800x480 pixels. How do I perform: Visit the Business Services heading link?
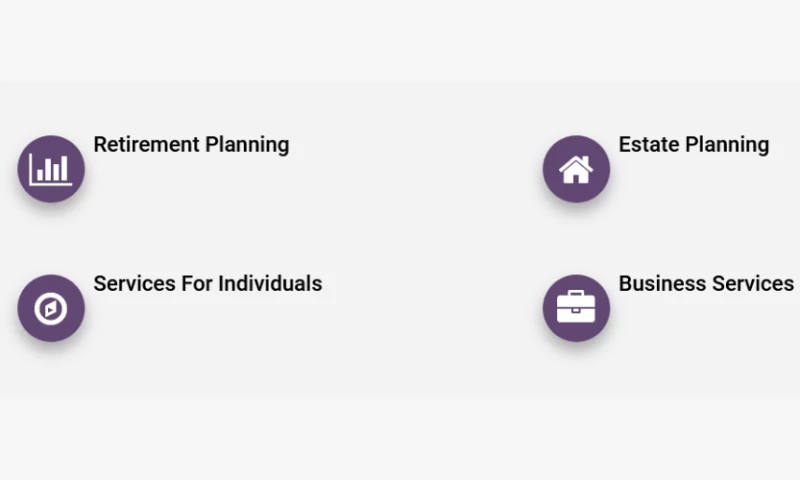706,284
